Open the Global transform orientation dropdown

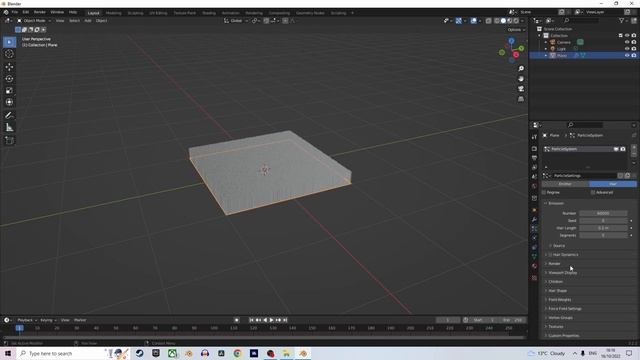point(236,20)
